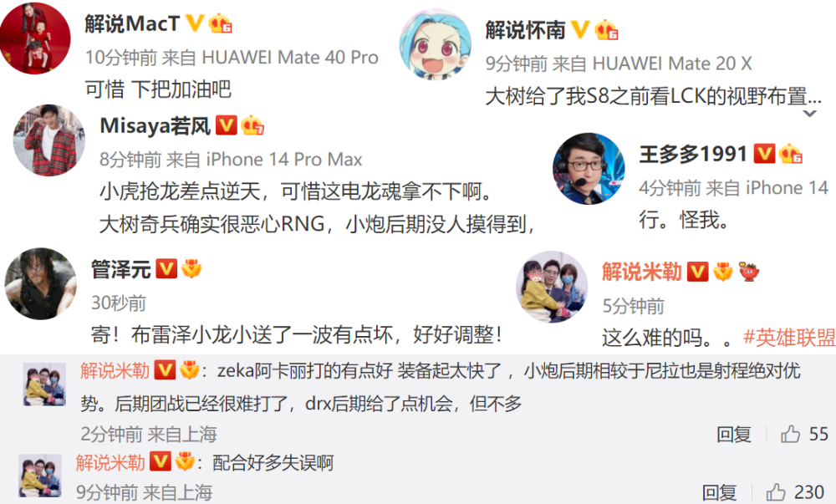Viewport: 836px width, 504px height.
Task: Open the orange 解说米勒 username in the post header
Action: (642, 272)
